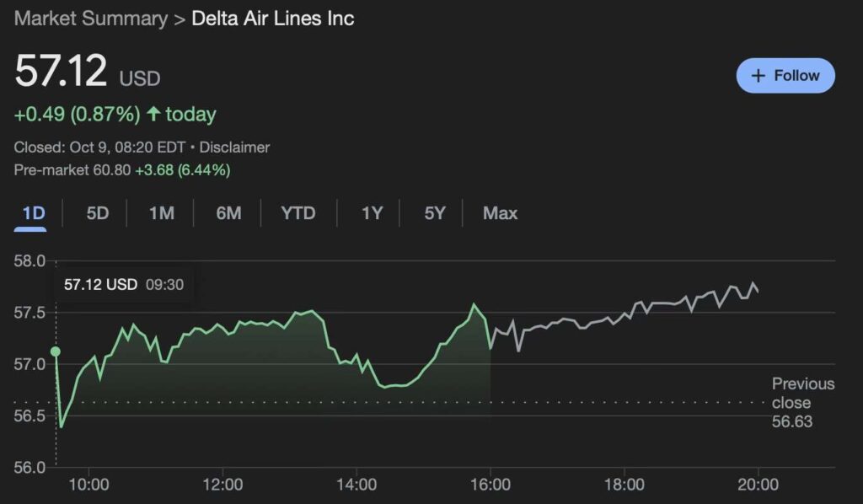Follow Delta Air Lines stock

coord(785,76)
